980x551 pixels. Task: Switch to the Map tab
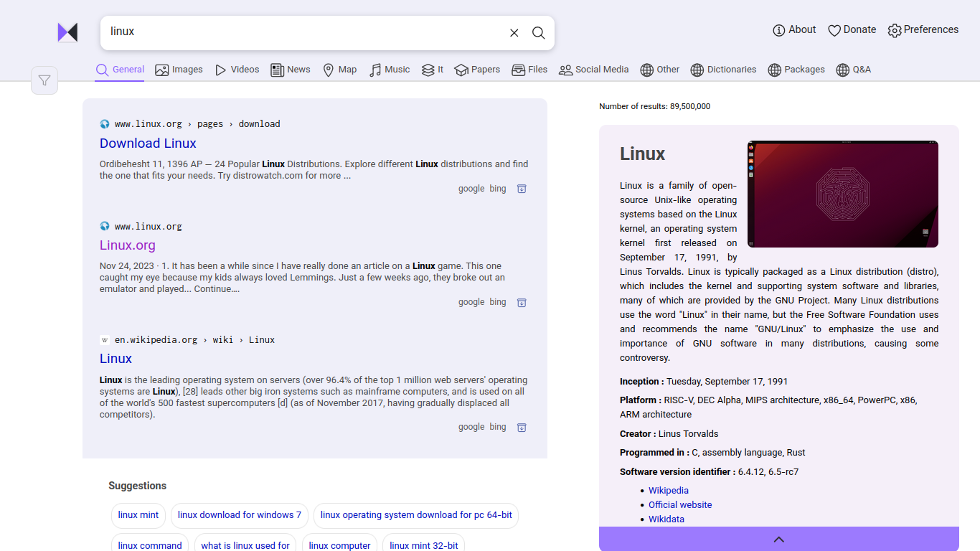pos(339,70)
